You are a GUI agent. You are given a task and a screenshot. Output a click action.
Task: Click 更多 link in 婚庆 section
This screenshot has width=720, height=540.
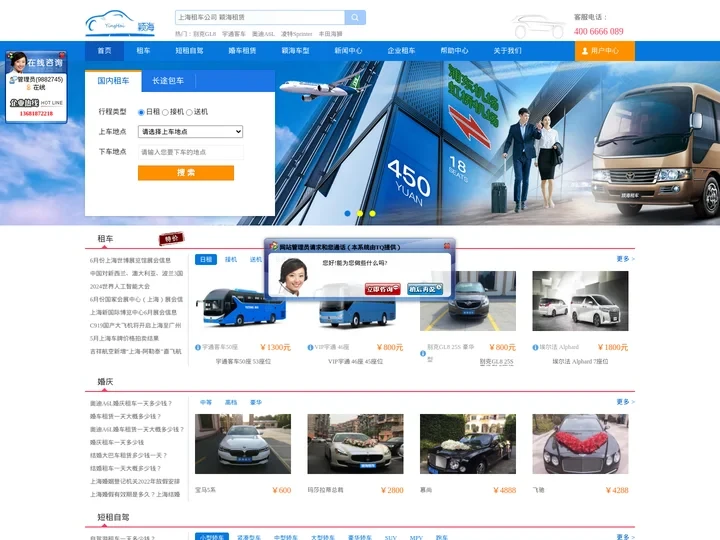[625, 402]
